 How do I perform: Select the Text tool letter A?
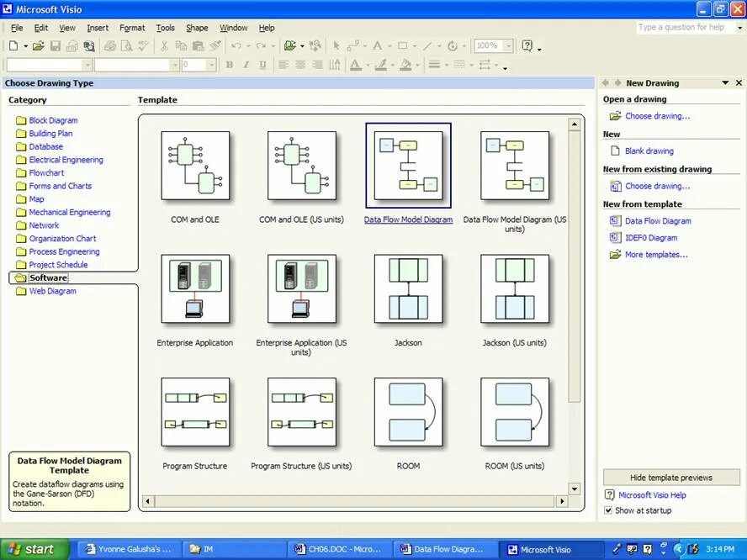(x=378, y=45)
